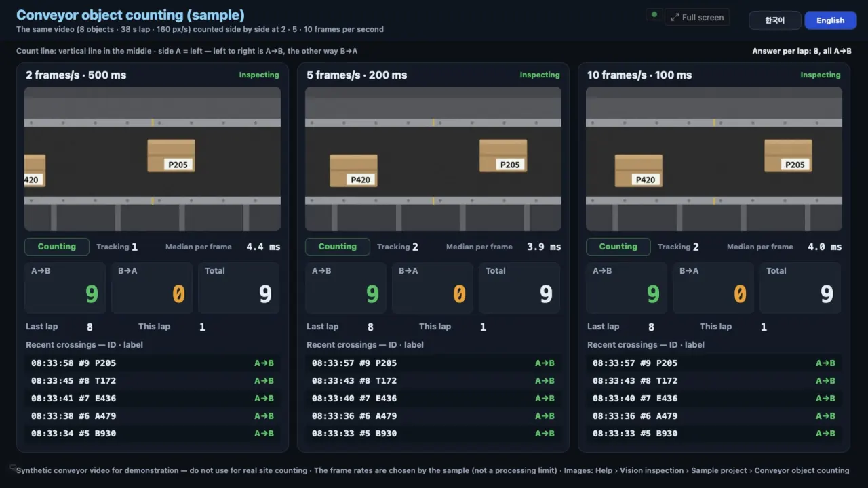The width and height of the screenshot is (868, 488).
Task: Click 'This lap 1' in 10 frames/s panel
Action: pos(733,327)
